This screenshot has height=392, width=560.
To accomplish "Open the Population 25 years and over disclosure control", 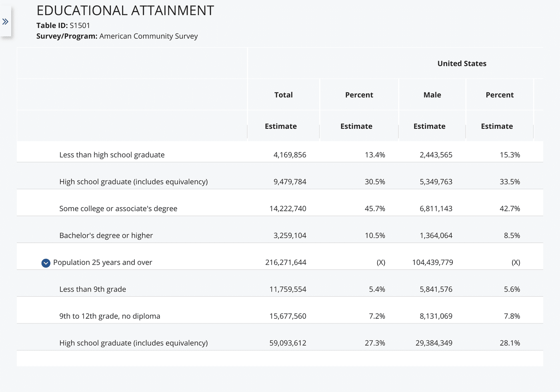I will coord(45,263).
